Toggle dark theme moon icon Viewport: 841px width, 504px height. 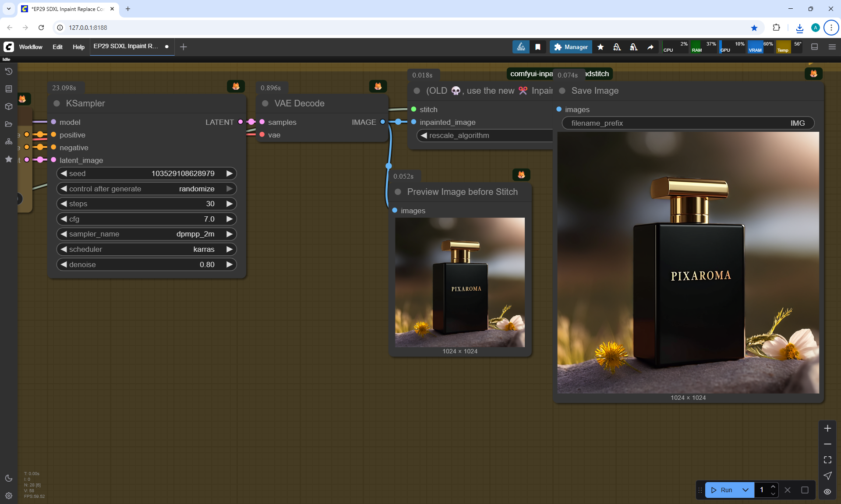9,478
